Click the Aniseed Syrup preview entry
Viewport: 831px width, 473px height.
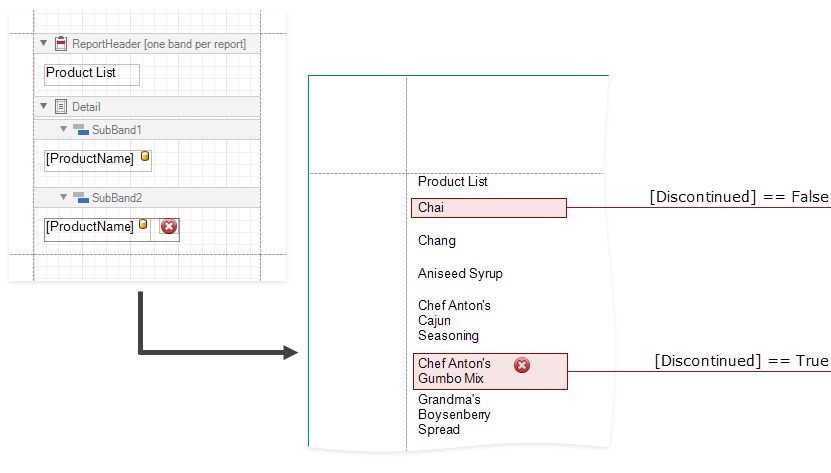tap(460, 273)
